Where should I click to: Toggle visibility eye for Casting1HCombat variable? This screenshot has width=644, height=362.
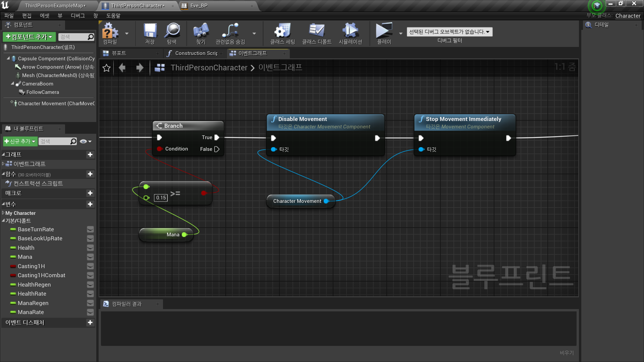pos(90,276)
